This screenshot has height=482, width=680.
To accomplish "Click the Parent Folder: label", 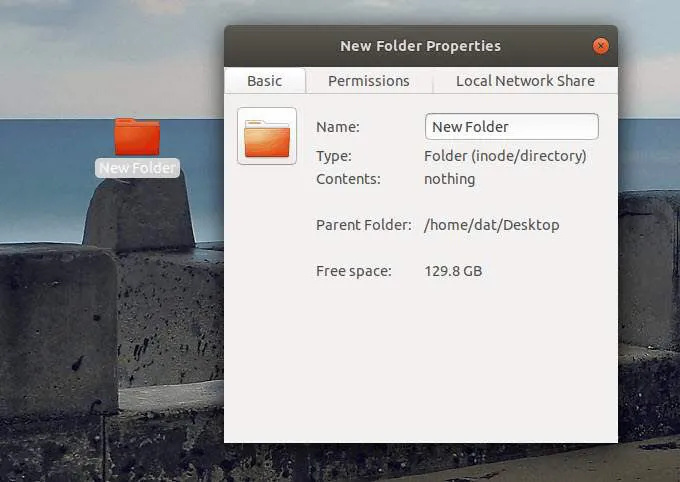I will 363,225.
